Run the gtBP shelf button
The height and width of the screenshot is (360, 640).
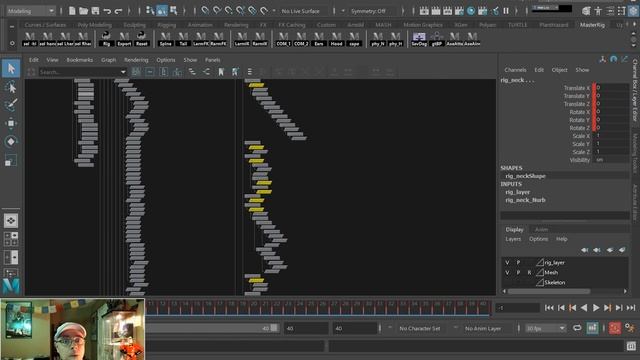(x=437, y=39)
